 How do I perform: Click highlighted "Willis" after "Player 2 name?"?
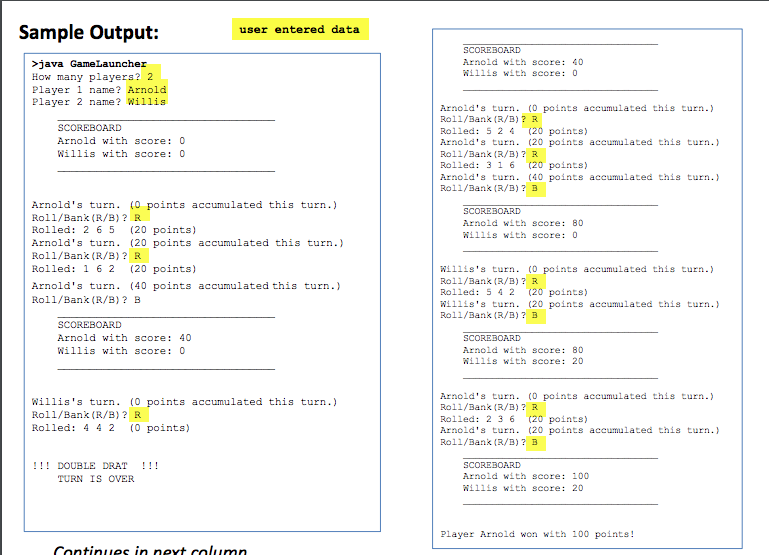[x=147, y=101]
